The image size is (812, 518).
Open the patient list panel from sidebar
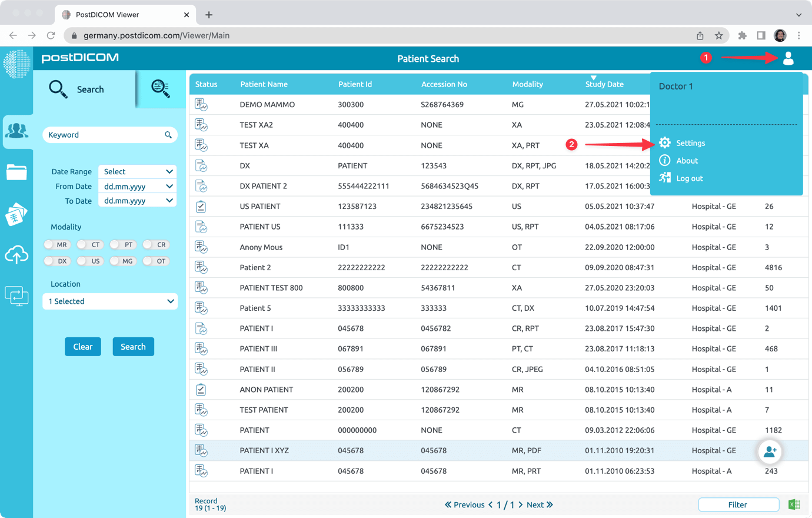pyautogui.click(x=17, y=131)
